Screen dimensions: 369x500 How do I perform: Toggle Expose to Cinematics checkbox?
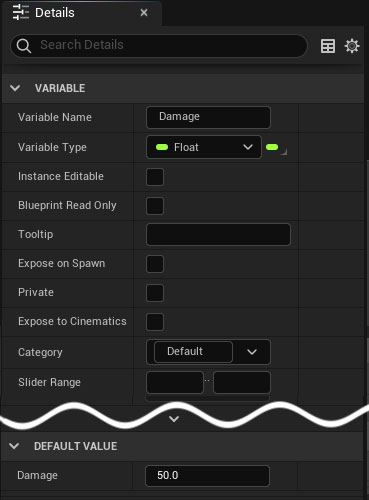tap(155, 322)
